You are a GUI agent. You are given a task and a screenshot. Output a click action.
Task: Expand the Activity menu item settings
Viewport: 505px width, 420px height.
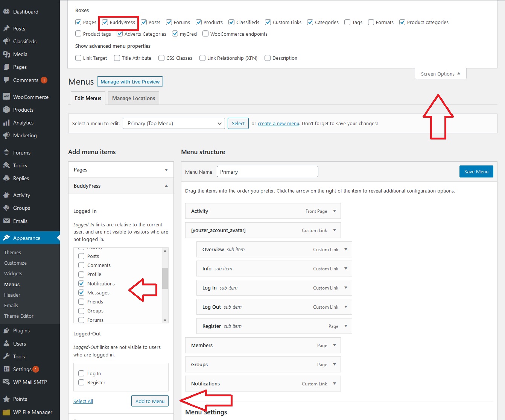click(335, 211)
